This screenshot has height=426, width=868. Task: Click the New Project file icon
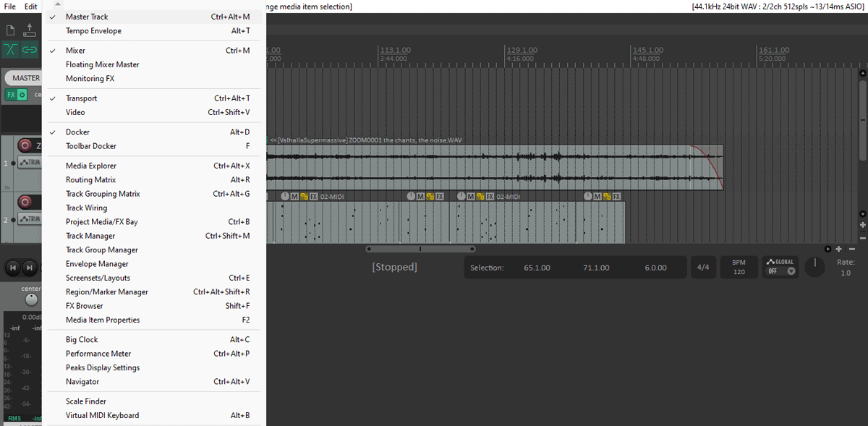(x=10, y=30)
